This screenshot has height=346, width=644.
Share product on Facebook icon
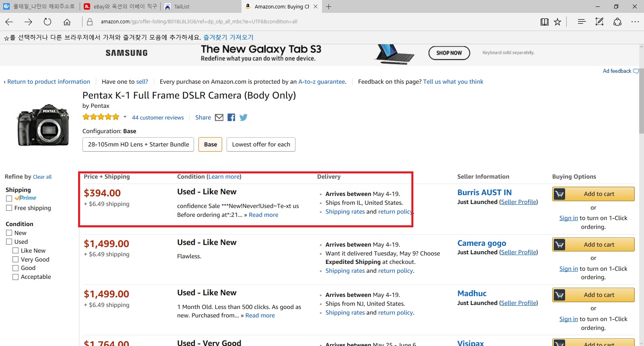coord(231,117)
